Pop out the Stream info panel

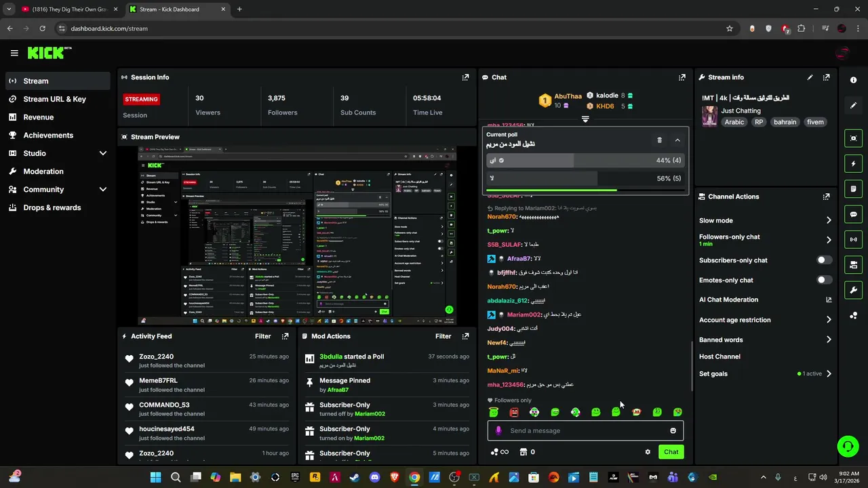coord(826,77)
